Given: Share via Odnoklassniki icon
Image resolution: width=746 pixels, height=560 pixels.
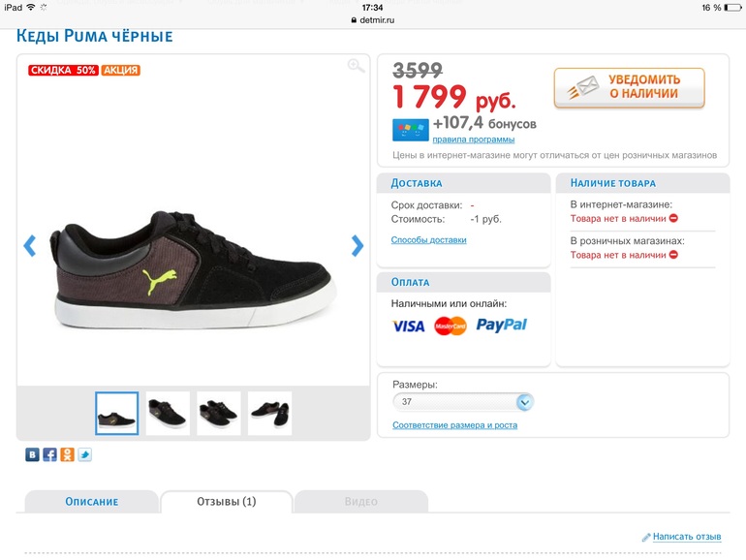Looking at the screenshot, I should pyautogui.click(x=67, y=454).
